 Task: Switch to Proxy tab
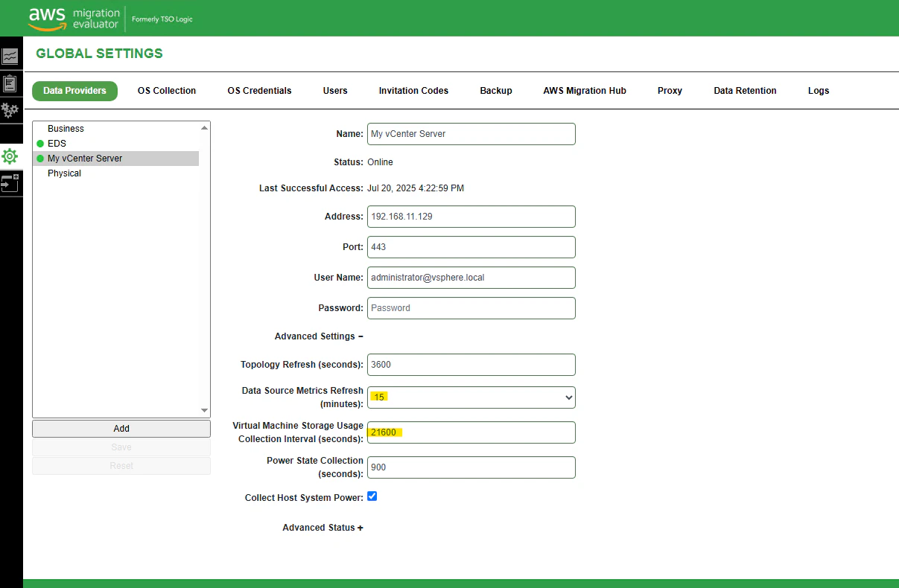[670, 91]
